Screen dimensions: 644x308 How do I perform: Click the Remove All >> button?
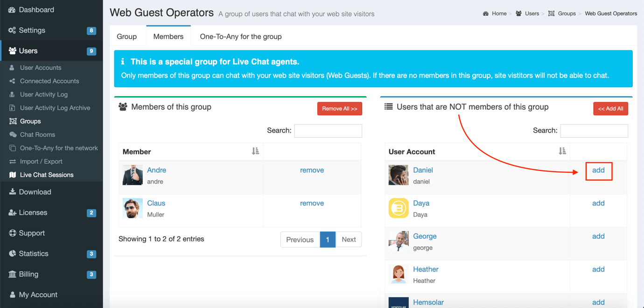(x=340, y=109)
